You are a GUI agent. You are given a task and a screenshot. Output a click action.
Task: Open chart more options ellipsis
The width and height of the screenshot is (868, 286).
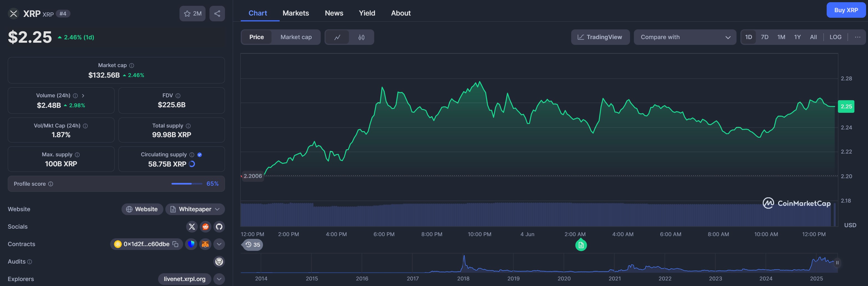click(x=857, y=37)
